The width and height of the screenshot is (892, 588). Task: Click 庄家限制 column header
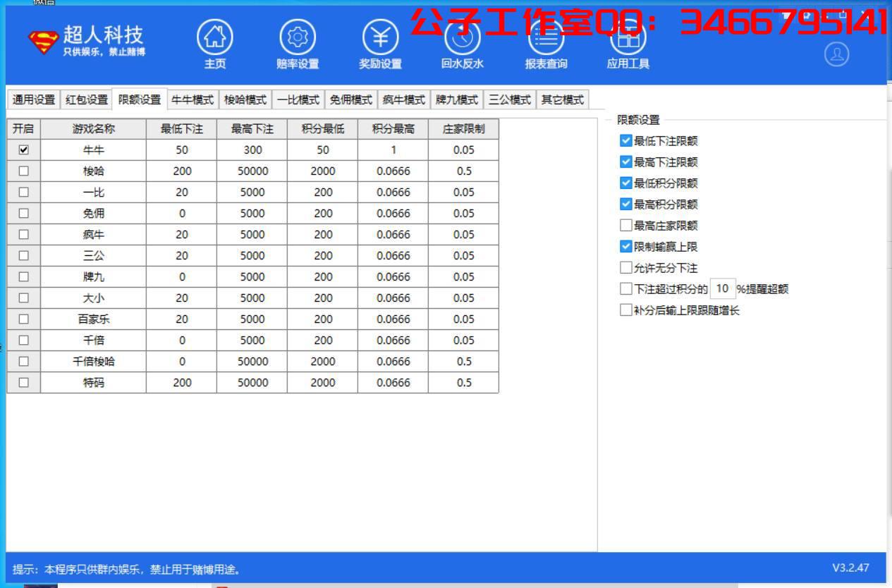click(x=464, y=129)
